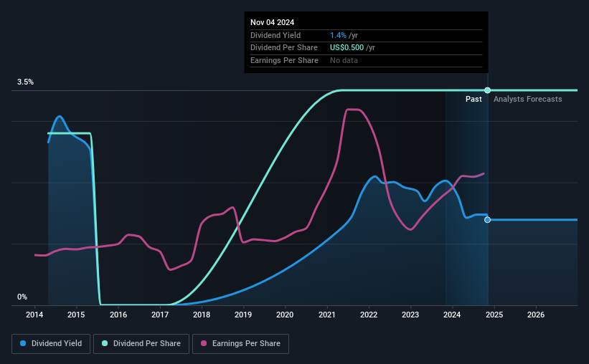Image resolution: width=589 pixels, height=364 pixels.
Task: Select the blue Dividend Yield data point marker
Action: 487,220
